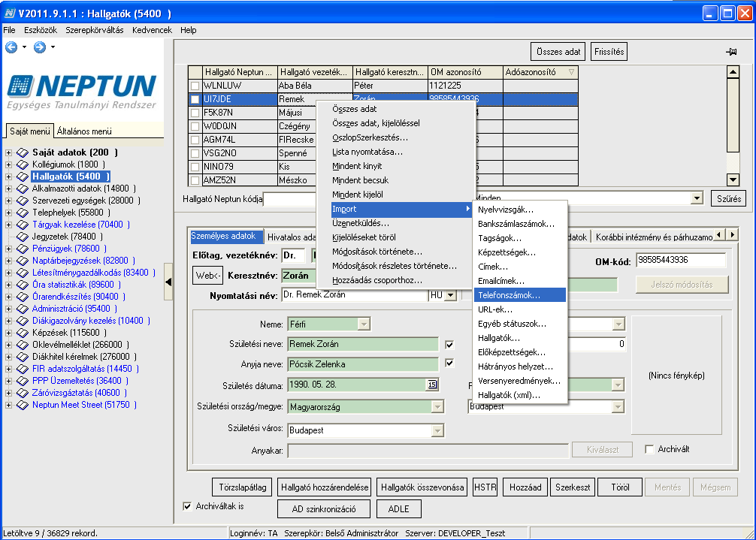Click the Szervezeti egységek node icon
756x540 pixels.
[x=23, y=201]
